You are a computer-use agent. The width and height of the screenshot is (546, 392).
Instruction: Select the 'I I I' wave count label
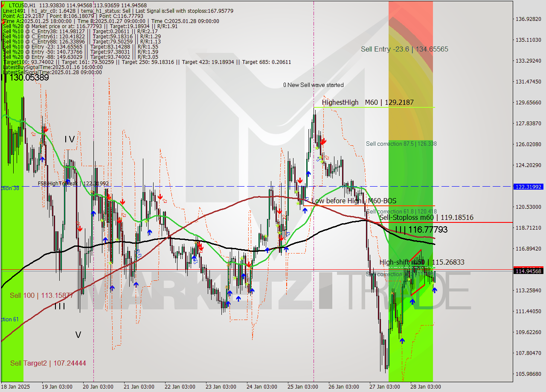(x=59, y=306)
